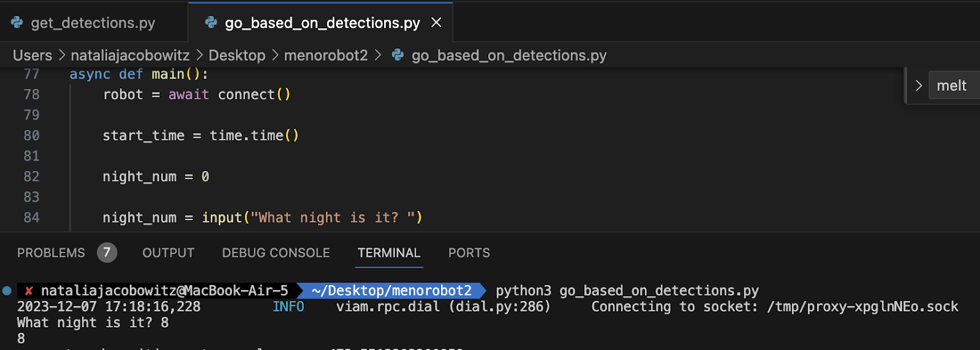
Task: Switch to the get_detections.py tab
Action: (x=93, y=23)
